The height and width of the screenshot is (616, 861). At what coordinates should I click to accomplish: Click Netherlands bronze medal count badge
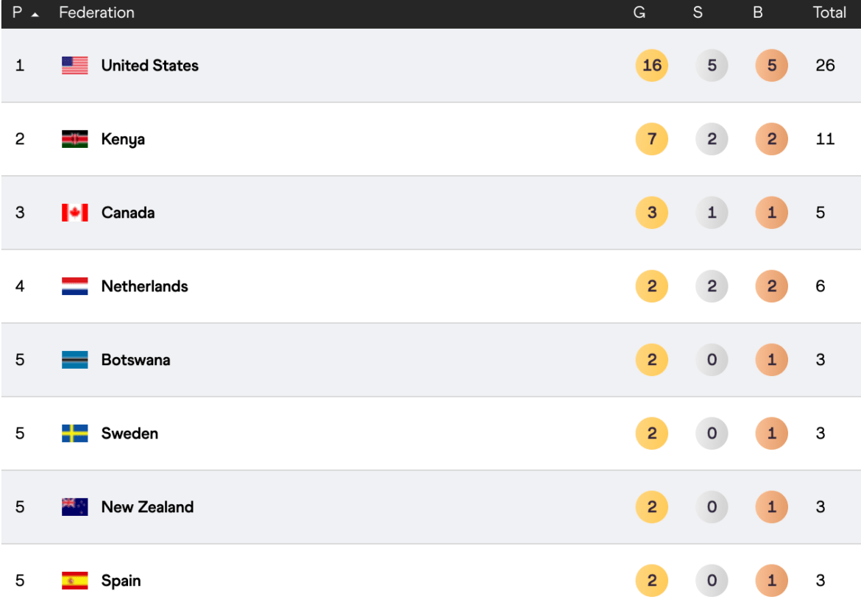point(771,286)
